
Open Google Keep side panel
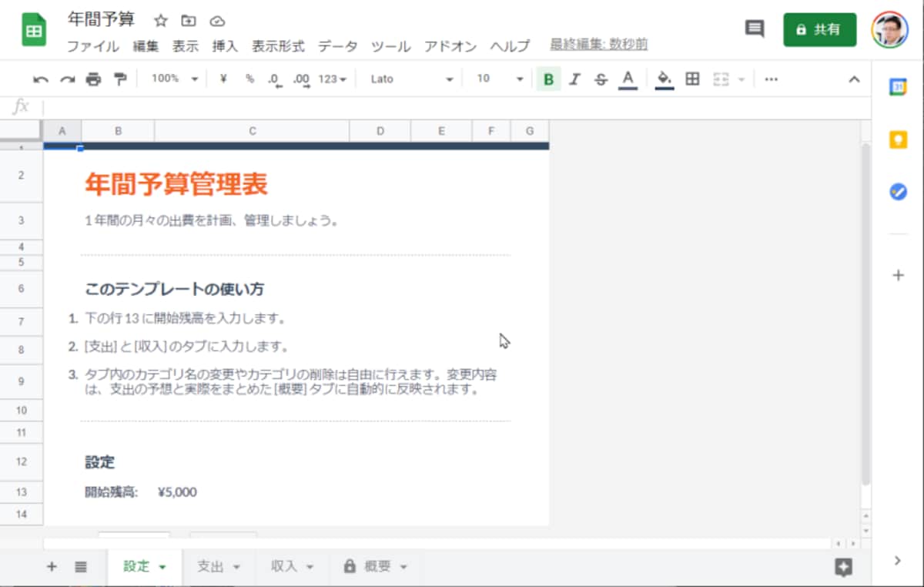[x=898, y=139]
